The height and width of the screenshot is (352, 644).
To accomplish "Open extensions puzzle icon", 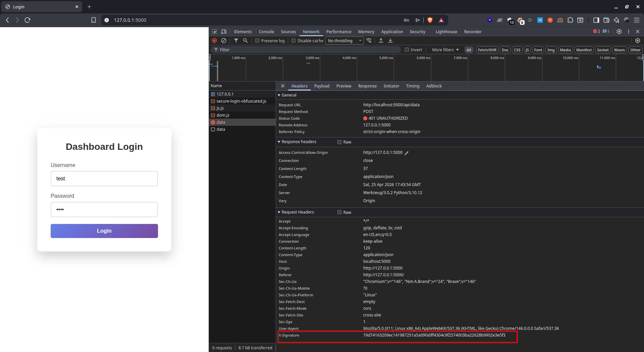I will pyautogui.click(x=570, y=20).
